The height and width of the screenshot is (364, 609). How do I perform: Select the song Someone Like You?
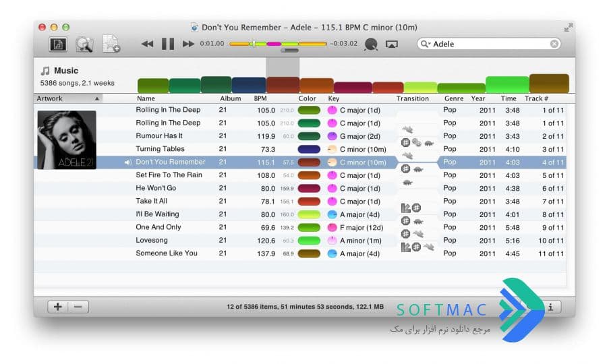pyautogui.click(x=167, y=253)
